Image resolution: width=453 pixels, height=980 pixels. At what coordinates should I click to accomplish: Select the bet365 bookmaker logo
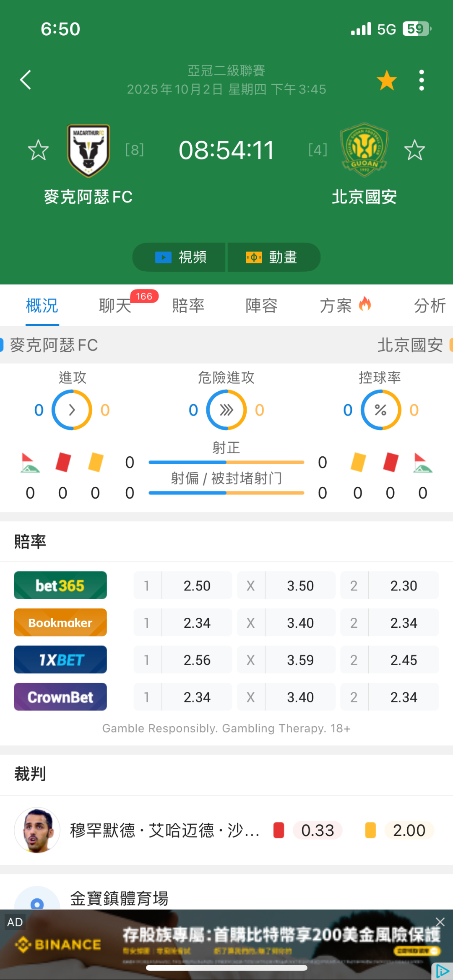click(x=60, y=585)
